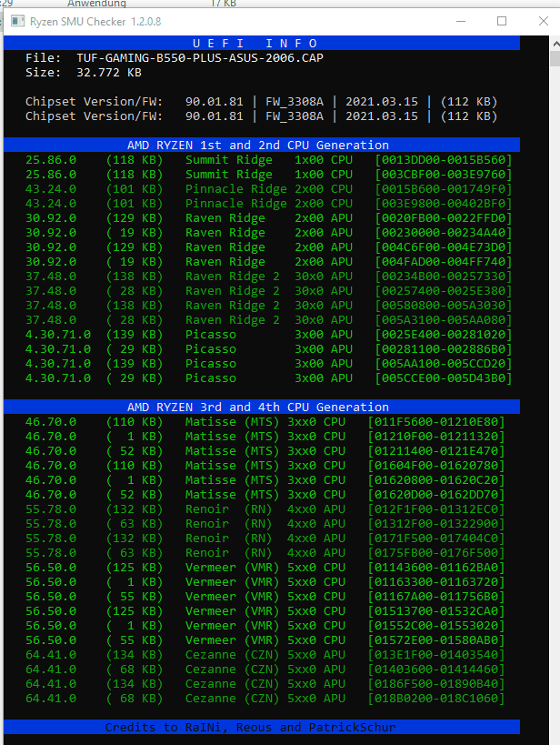Viewport: 560px width, 745px height.
Task: Click Cezanne address [013E1F00-01403540]
Action: click(436, 655)
